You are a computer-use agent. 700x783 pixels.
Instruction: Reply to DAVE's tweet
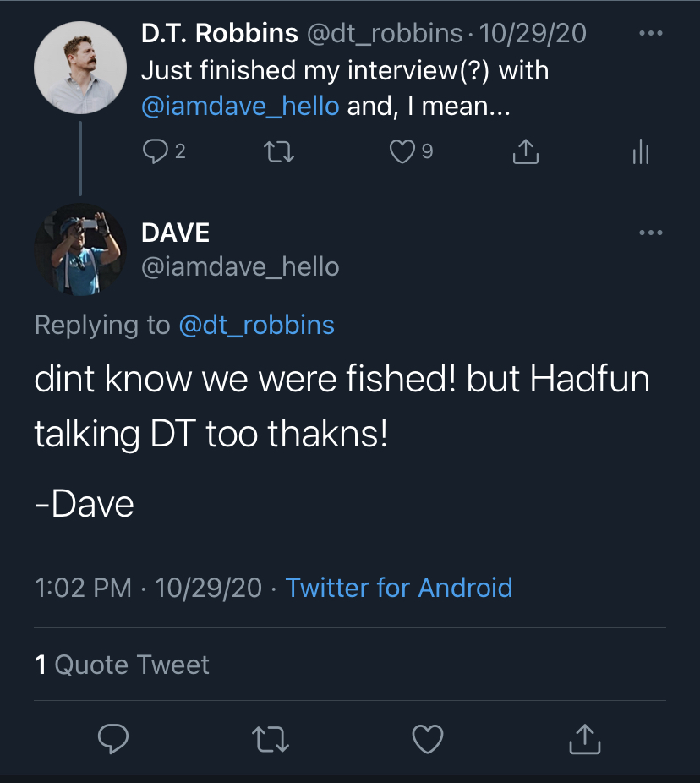point(113,739)
